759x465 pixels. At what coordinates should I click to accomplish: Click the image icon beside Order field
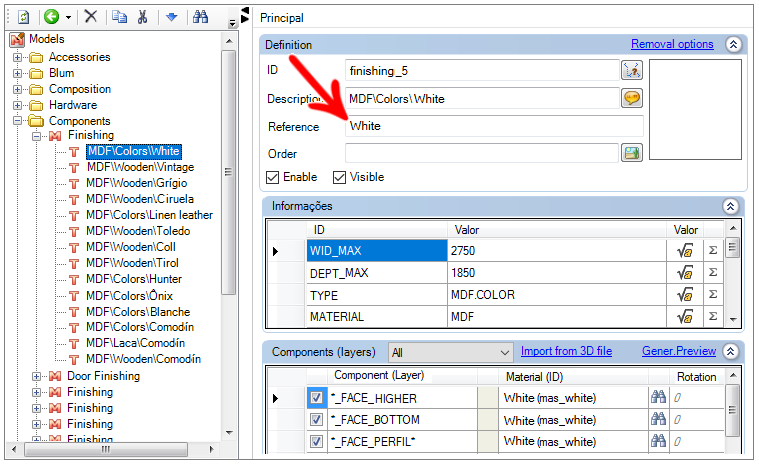pos(631,153)
